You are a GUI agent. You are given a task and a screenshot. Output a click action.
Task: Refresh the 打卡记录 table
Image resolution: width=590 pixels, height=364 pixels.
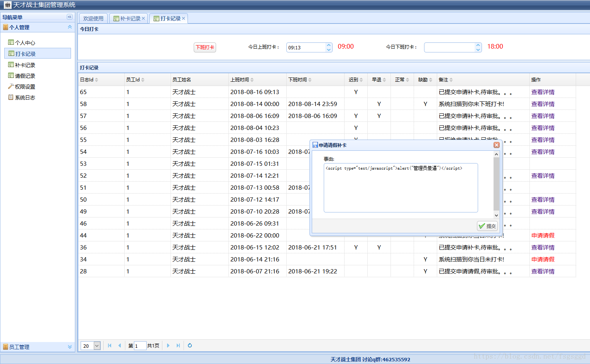(x=190, y=345)
